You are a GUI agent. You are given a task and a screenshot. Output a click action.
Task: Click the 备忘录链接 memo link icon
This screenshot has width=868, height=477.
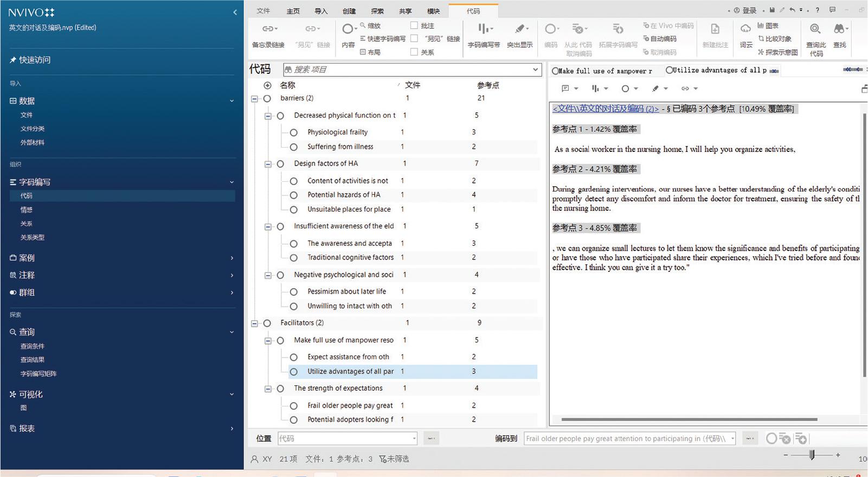(x=268, y=29)
